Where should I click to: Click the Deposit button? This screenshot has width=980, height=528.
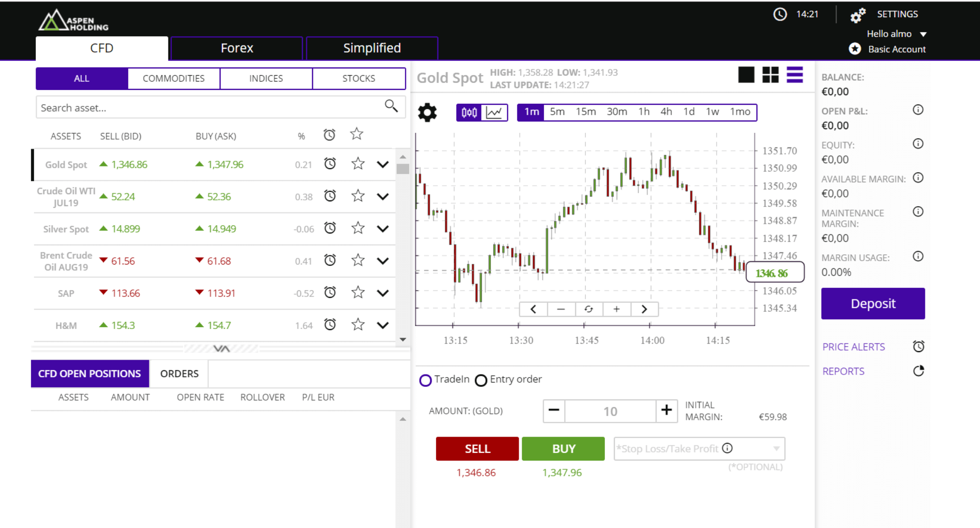tap(873, 302)
